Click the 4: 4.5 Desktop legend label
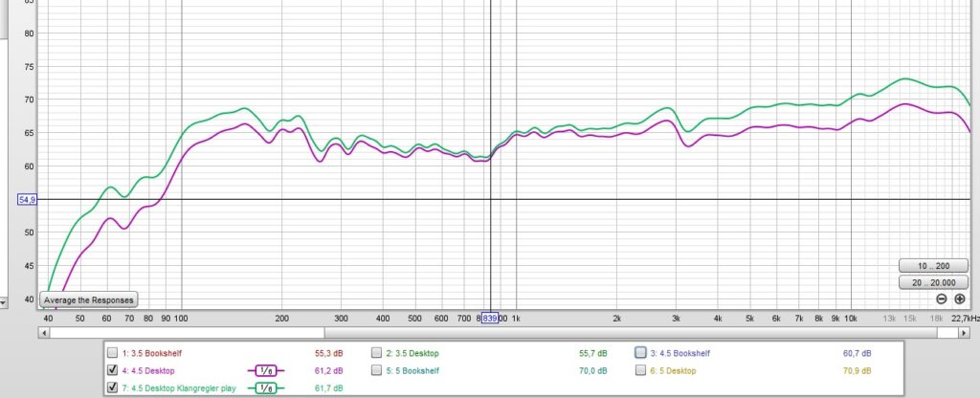The height and width of the screenshot is (398, 980). coord(148,370)
